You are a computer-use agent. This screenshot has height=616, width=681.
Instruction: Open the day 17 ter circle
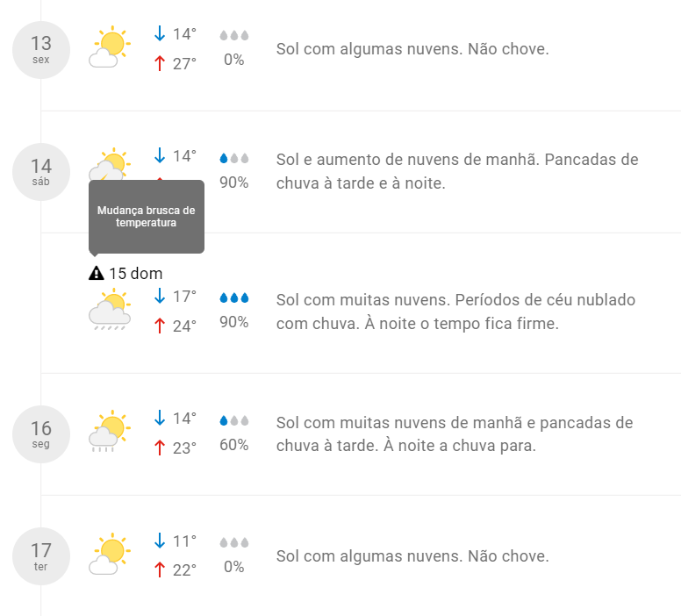(x=41, y=556)
